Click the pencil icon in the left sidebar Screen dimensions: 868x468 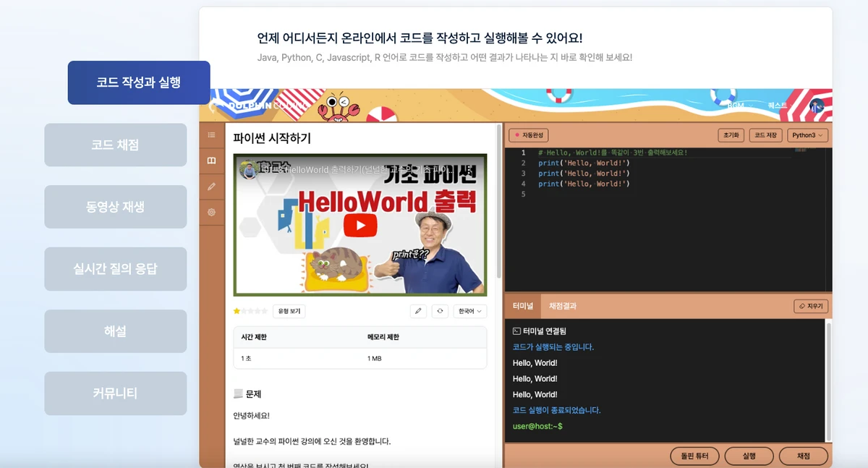click(211, 187)
